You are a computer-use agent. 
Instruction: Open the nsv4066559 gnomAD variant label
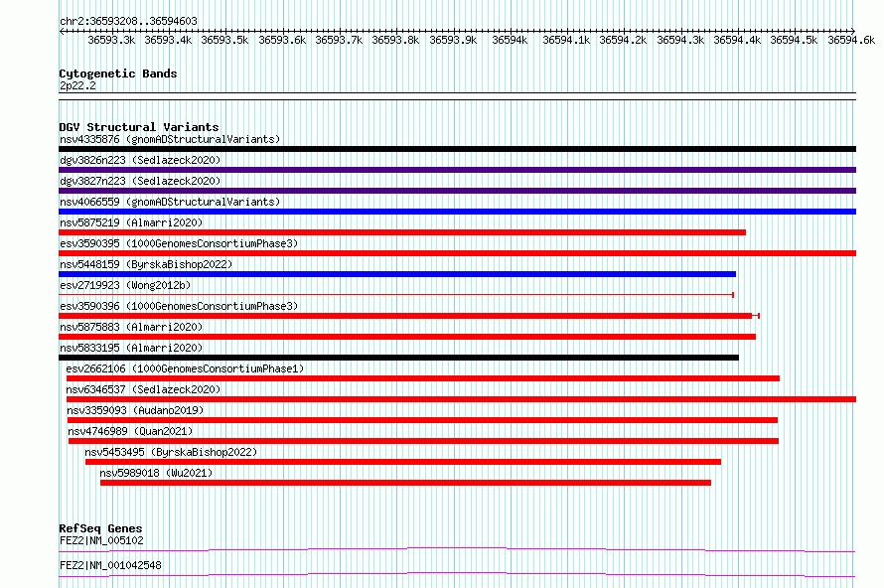(x=170, y=202)
